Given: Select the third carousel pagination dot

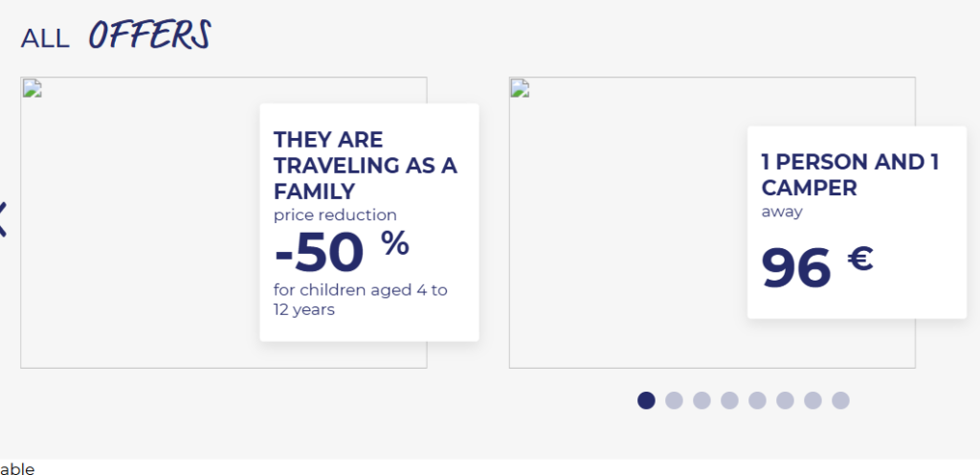Looking at the screenshot, I should (702, 400).
